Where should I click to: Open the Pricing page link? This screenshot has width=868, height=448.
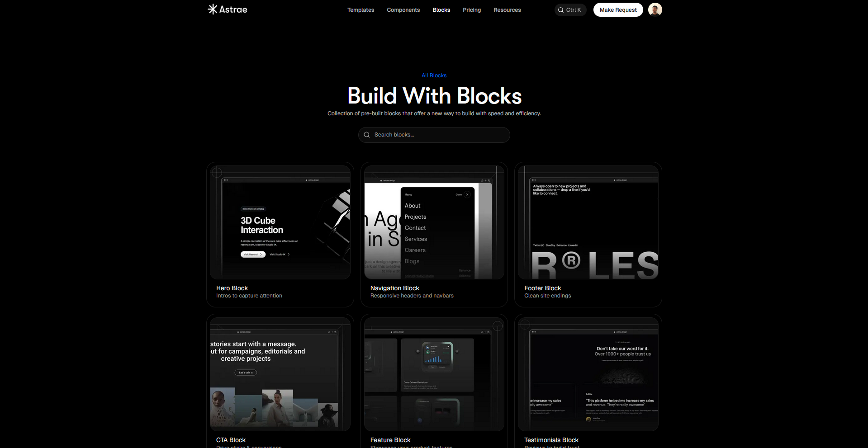point(471,10)
